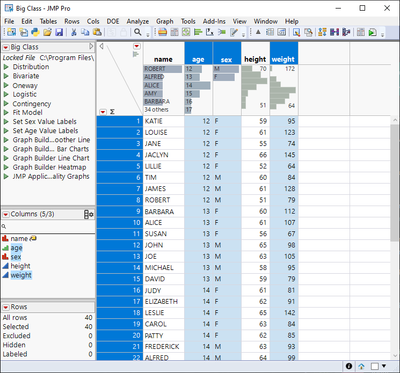This screenshot has height=373, width=400.
Task: Collapse the side panels with the left-pointing triangle
Action: click(x=101, y=46)
